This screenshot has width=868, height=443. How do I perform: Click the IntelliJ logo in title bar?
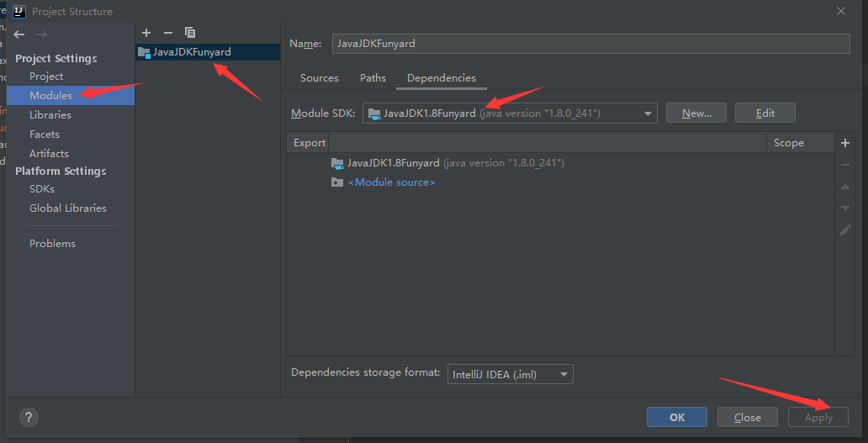coord(19,11)
